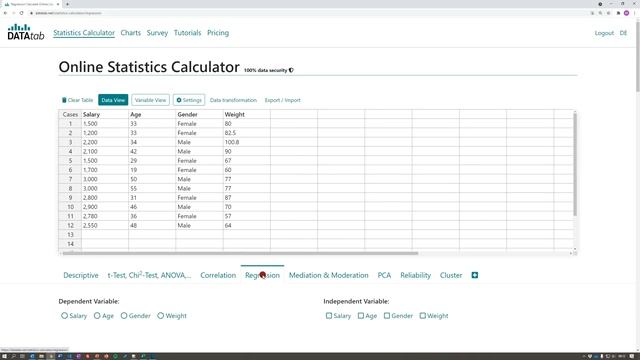Click the browser profile avatar icon
This screenshot has height=360, width=640.
626,13
